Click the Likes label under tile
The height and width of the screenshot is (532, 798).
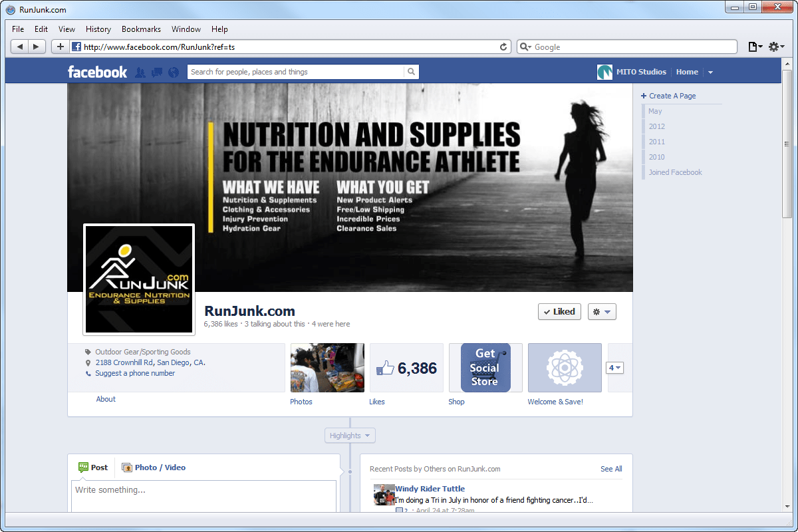pyautogui.click(x=377, y=402)
